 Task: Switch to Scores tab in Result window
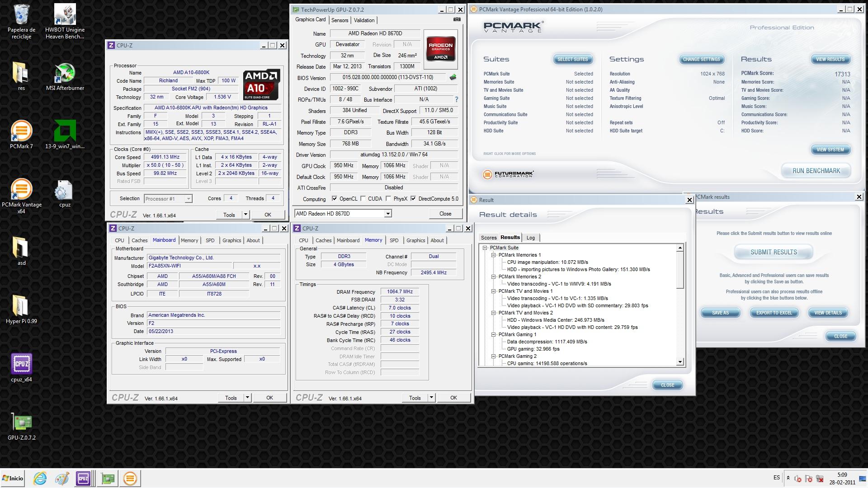pyautogui.click(x=489, y=238)
